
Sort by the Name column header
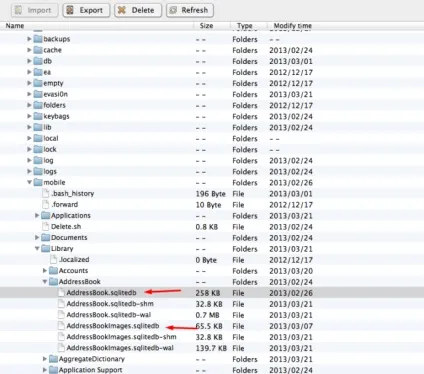click(x=15, y=26)
